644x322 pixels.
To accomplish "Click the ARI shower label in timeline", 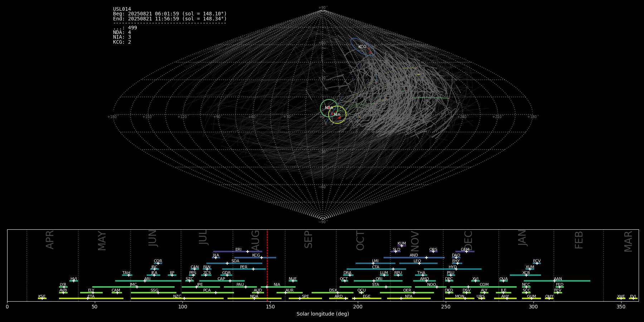I will pos(147,279).
